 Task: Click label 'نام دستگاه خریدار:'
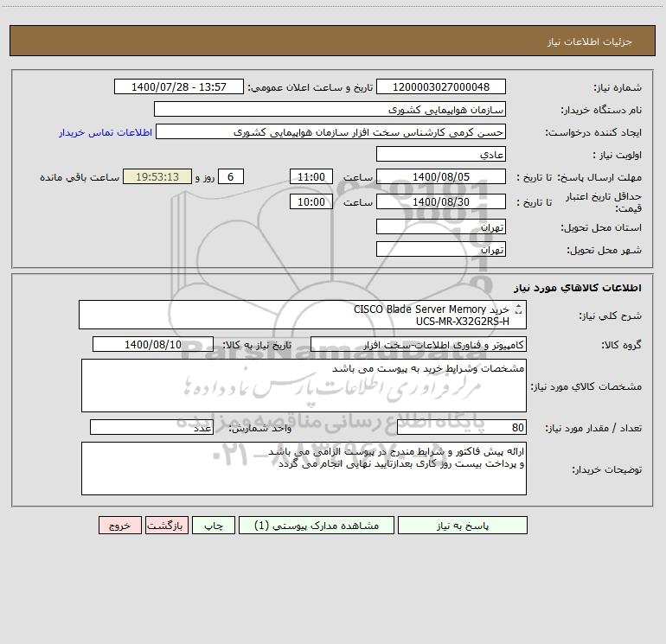[x=601, y=111]
